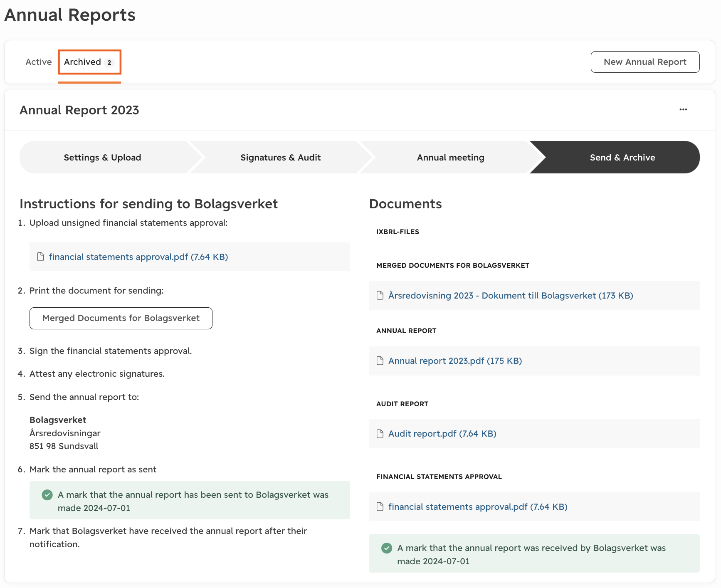The height and width of the screenshot is (588, 721).
Task: Click the received by Bolagsverket 2024-07-01 notice
Action: [x=534, y=553]
